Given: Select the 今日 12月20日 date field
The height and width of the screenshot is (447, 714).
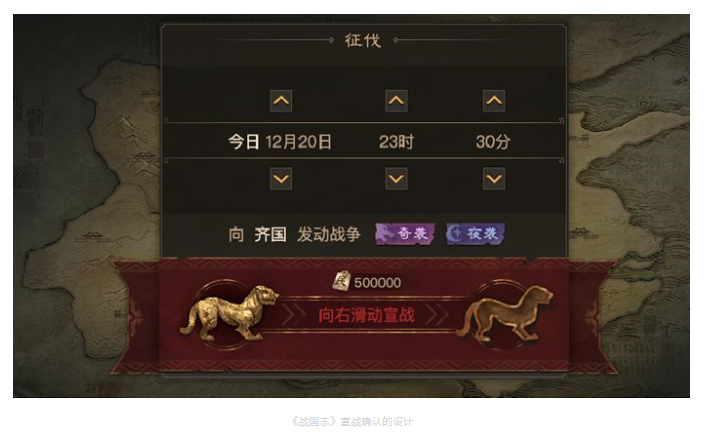Looking at the screenshot, I should [x=280, y=142].
